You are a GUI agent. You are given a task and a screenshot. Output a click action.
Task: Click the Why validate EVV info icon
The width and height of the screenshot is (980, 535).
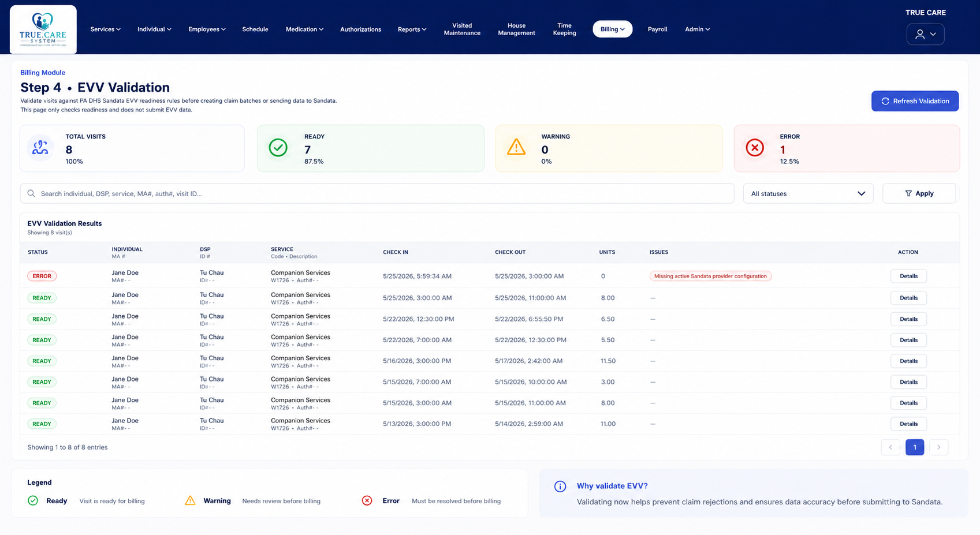pyautogui.click(x=560, y=486)
